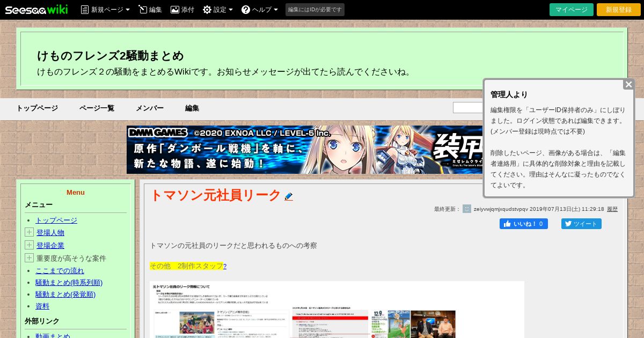Select the トップページ navigation tab
Viewport: 644px width, 338px height.
pos(37,108)
